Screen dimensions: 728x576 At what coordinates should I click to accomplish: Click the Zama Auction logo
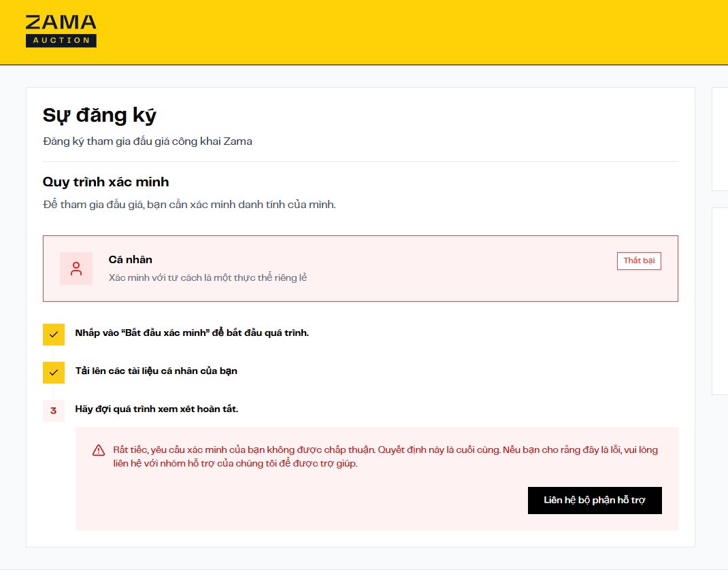click(61, 31)
